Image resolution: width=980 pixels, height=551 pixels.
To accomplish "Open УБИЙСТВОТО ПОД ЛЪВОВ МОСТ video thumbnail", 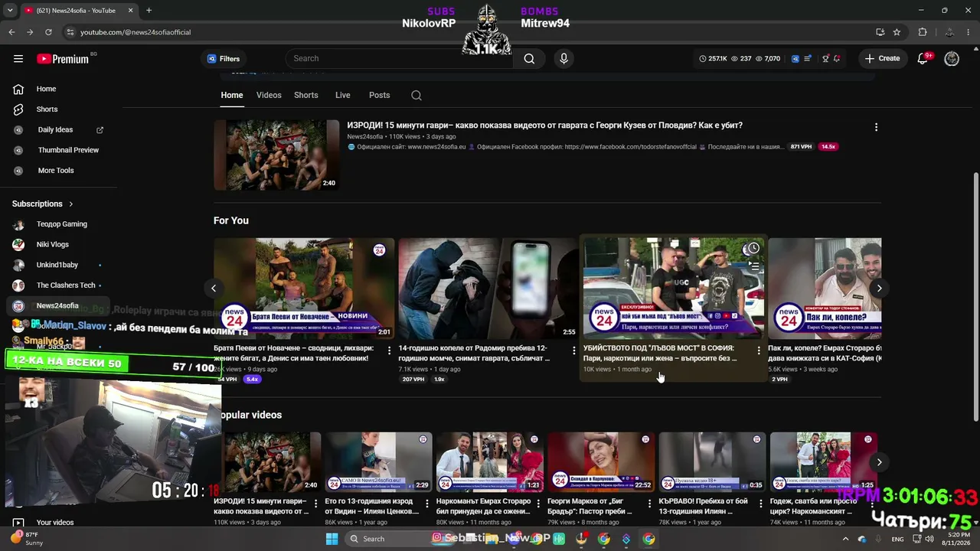I will pyautogui.click(x=674, y=289).
